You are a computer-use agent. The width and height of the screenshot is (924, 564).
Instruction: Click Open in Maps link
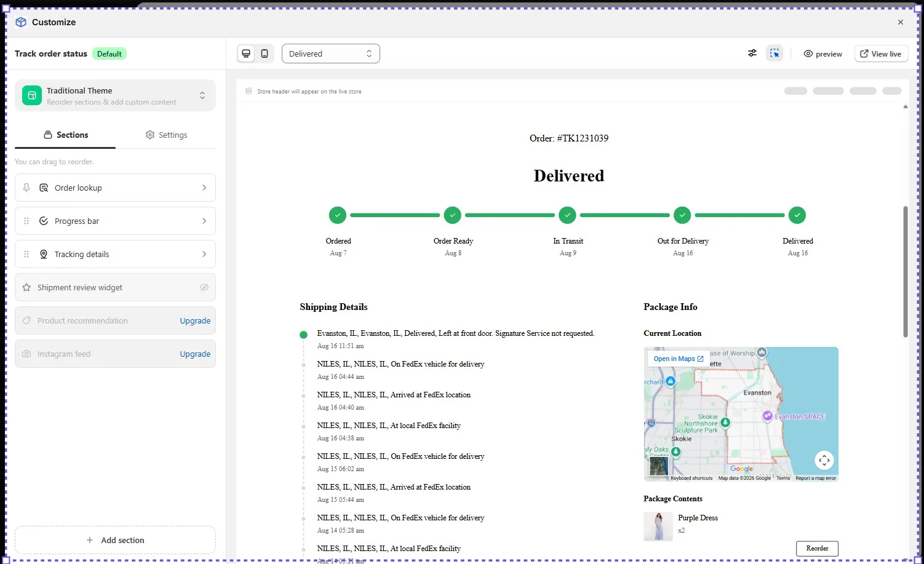coord(679,359)
